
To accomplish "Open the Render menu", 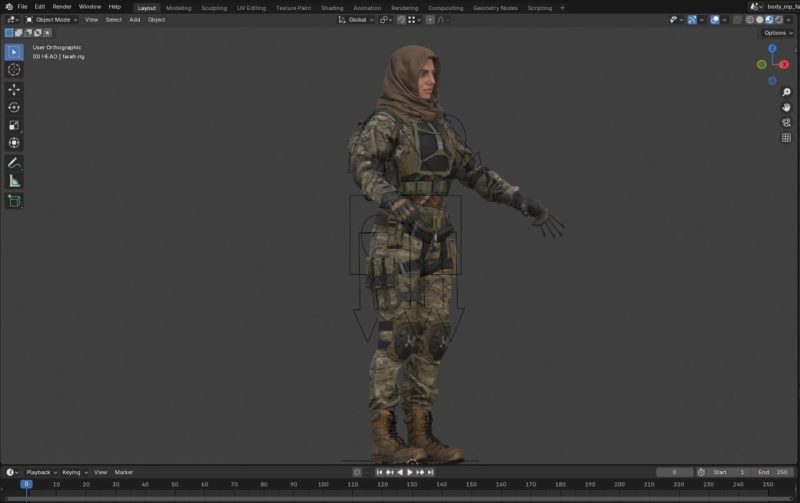I will click(x=62, y=7).
